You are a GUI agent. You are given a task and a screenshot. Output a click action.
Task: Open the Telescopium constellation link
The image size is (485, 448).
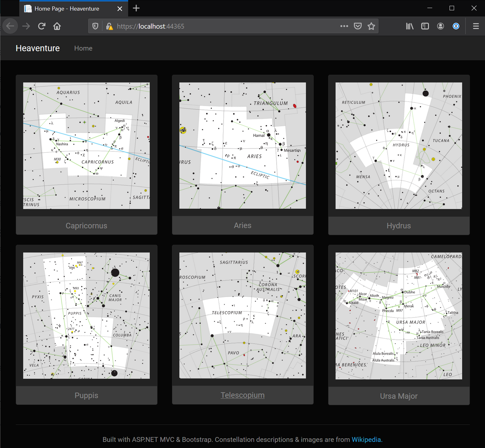(242, 395)
